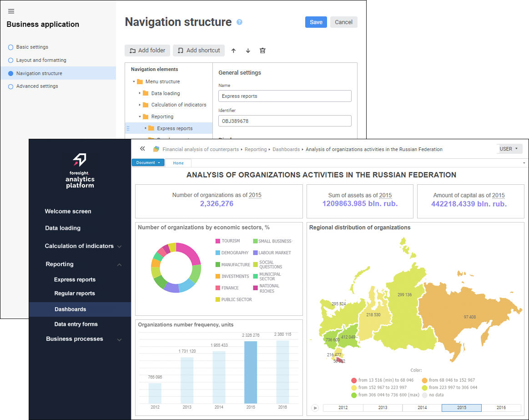Play the map timeline animation
Image resolution: width=529 pixels, height=420 pixels.
315,408
